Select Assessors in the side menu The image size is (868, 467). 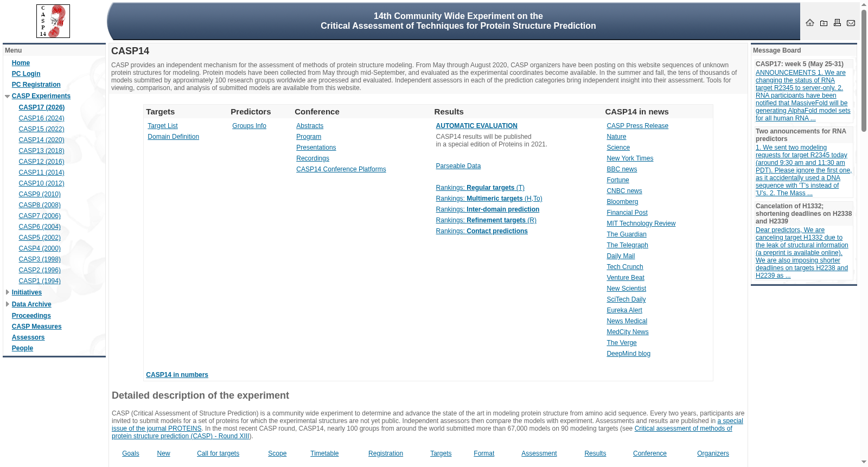coord(28,337)
